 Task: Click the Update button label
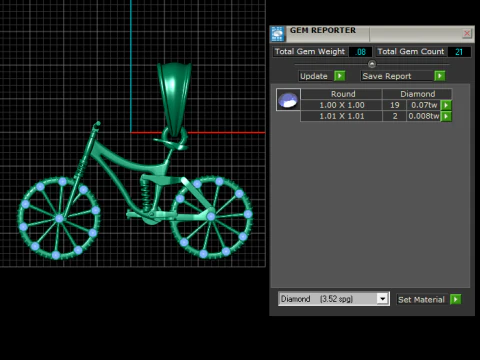314,76
